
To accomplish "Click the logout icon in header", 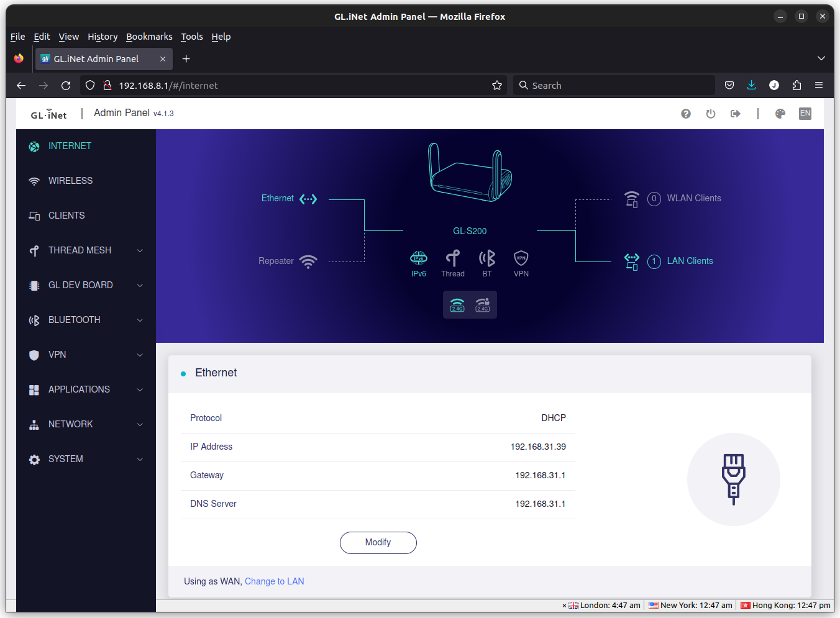I will (736, 114).
